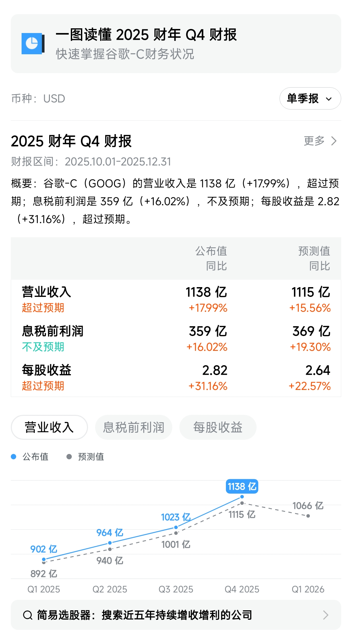Switch to the 营业收入 chart tab
This screenshot has height=644, width=352.
[49, 427]
